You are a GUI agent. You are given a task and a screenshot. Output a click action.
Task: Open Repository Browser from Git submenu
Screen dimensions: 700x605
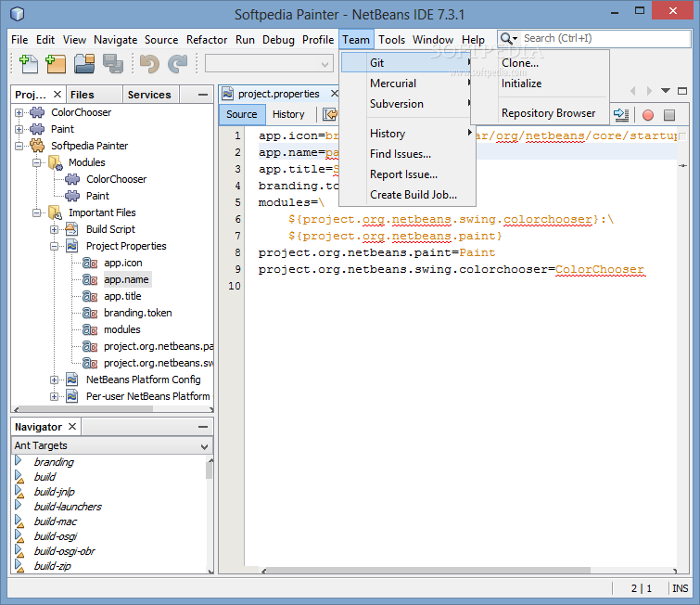541,113
